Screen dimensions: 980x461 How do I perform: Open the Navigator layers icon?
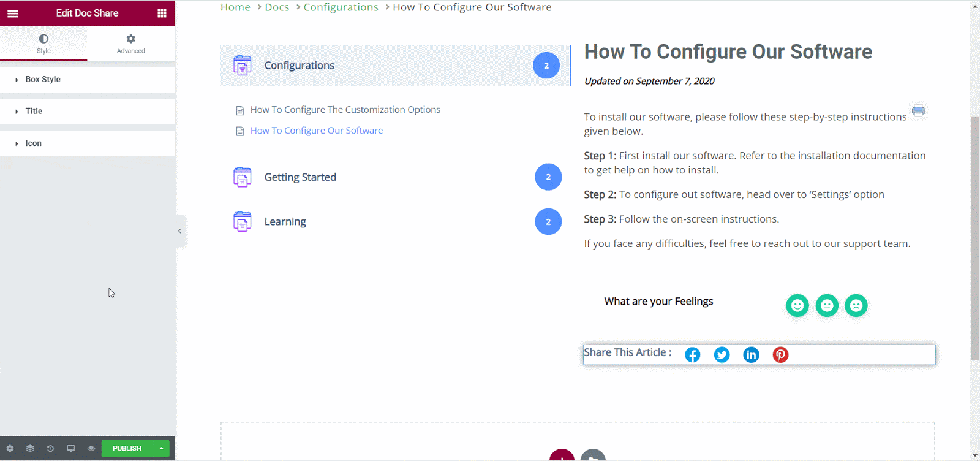[30, 449]
